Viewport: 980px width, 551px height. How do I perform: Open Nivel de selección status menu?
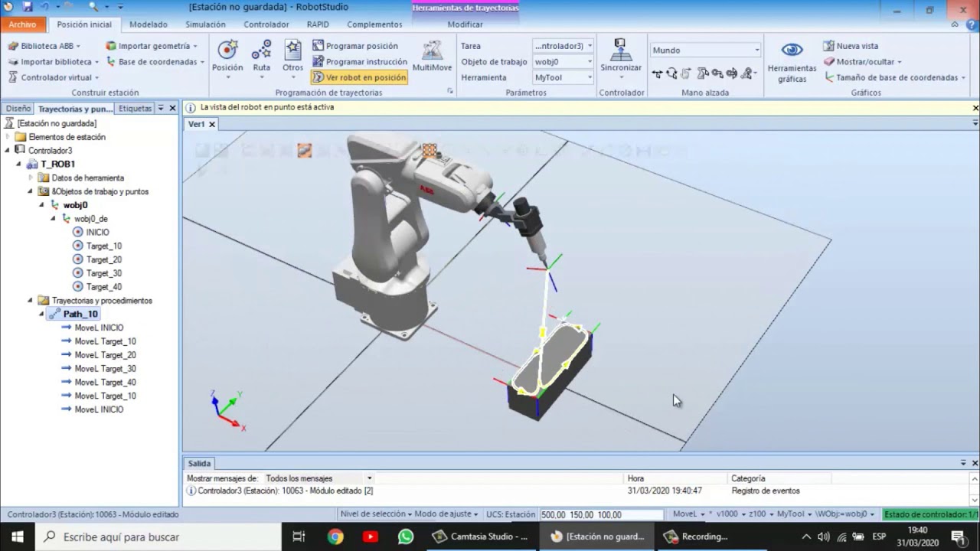376,514
